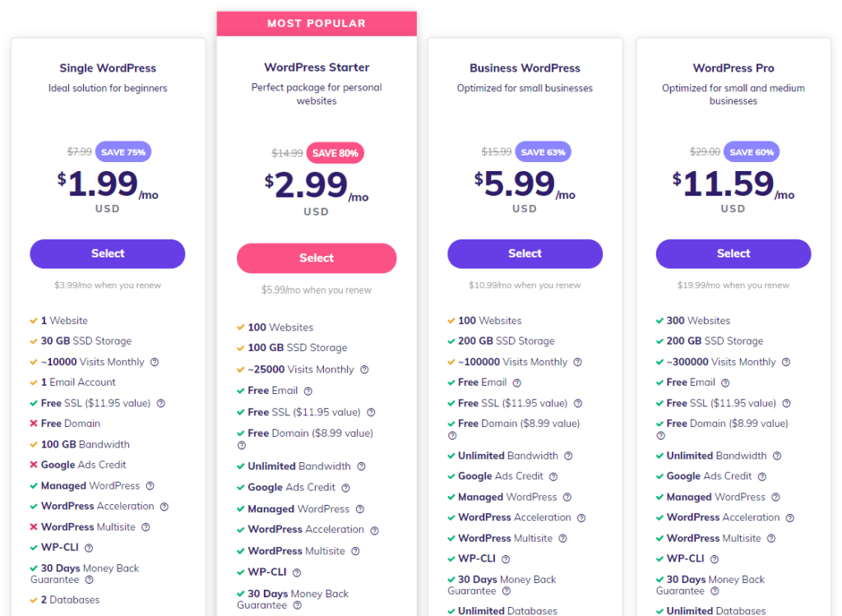The width and height of the screenshot is (842, 616).
Task: Select the Single WordPress plan
Action: click(x=108, y=253)
